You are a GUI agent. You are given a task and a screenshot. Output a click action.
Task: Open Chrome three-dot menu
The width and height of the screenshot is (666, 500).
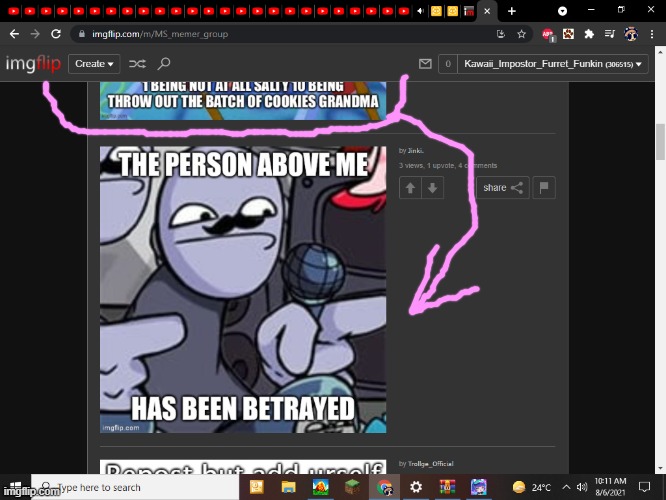pos(652,34)
